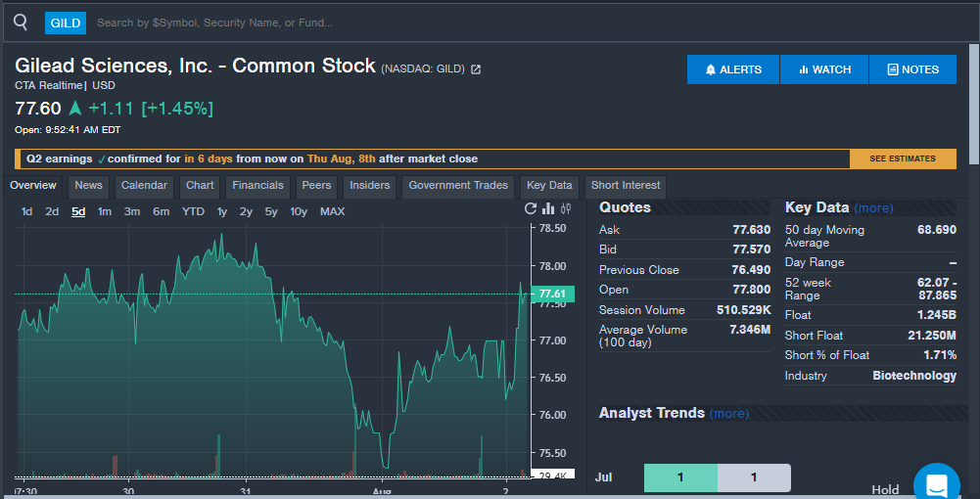Select the 3m chart range
This screenshot has height=499, width=980.
coord(132,211)
